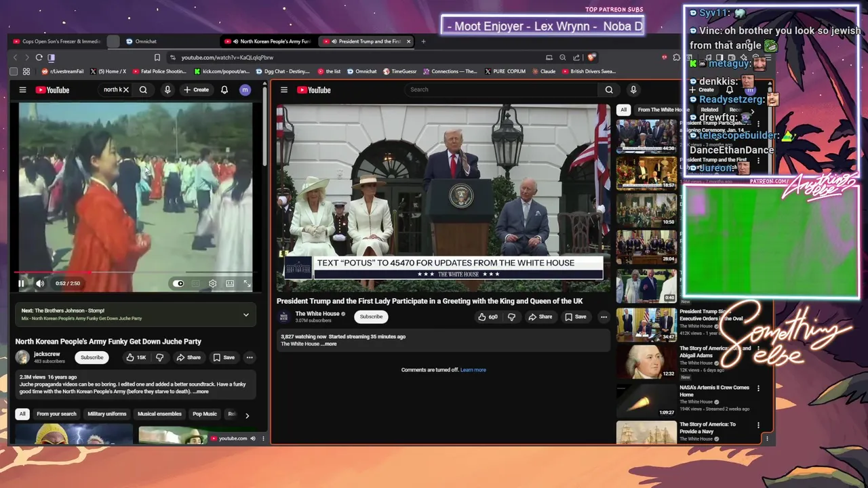Select the 'Musical ensembles' chip
Screen dimensions: 868x488
(x=159, y=414)
